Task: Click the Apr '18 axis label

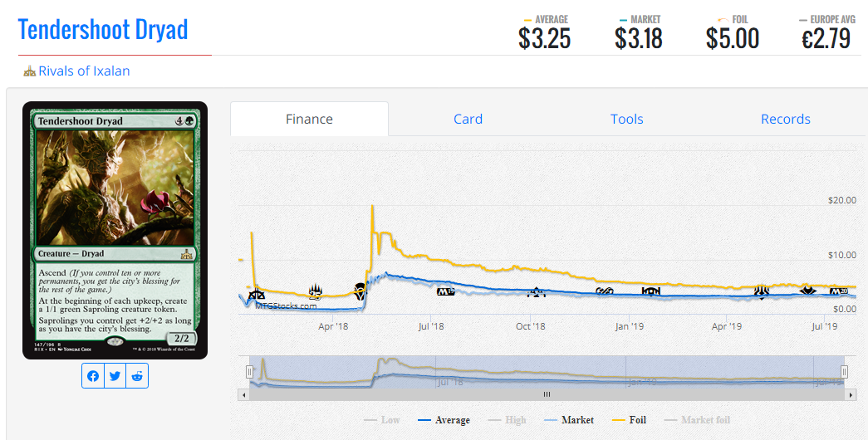Action: [333, 326]
